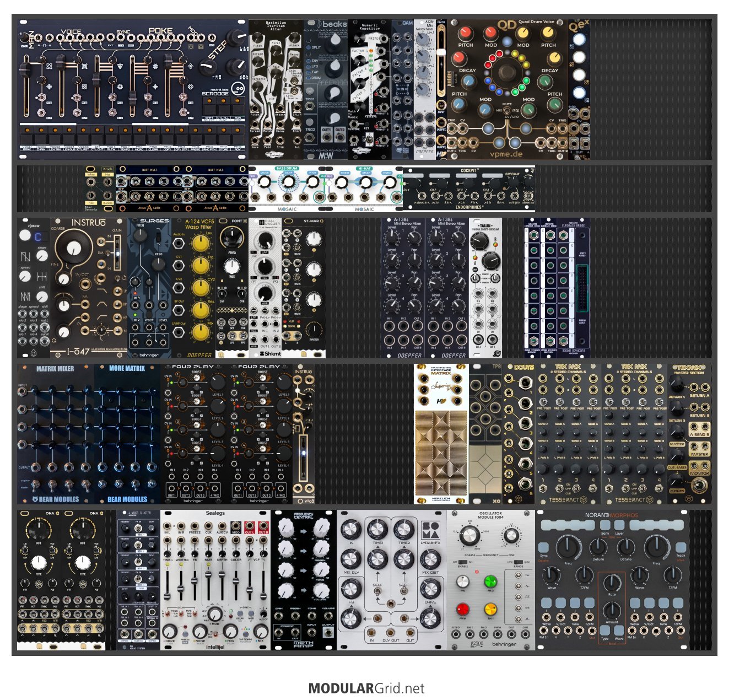Click the 4 Voice Cluster module
This screenshot has width=734, height=700.
point(138,580)
